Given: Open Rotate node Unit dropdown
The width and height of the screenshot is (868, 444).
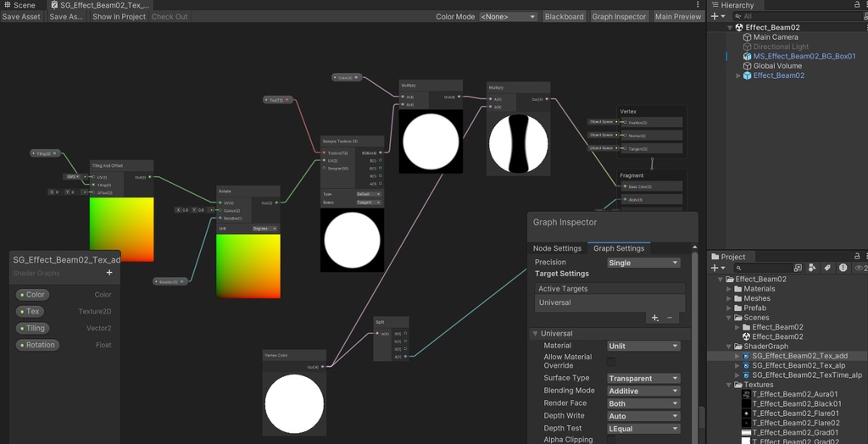Looking at the screenshot, I should (264, 229).
